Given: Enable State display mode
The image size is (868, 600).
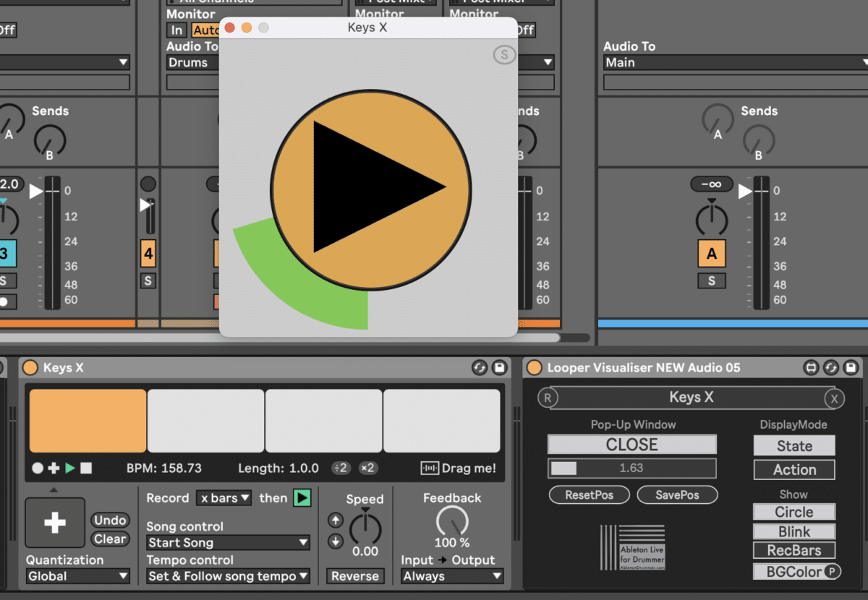Looking at the screenshot, I should [794, 446].
